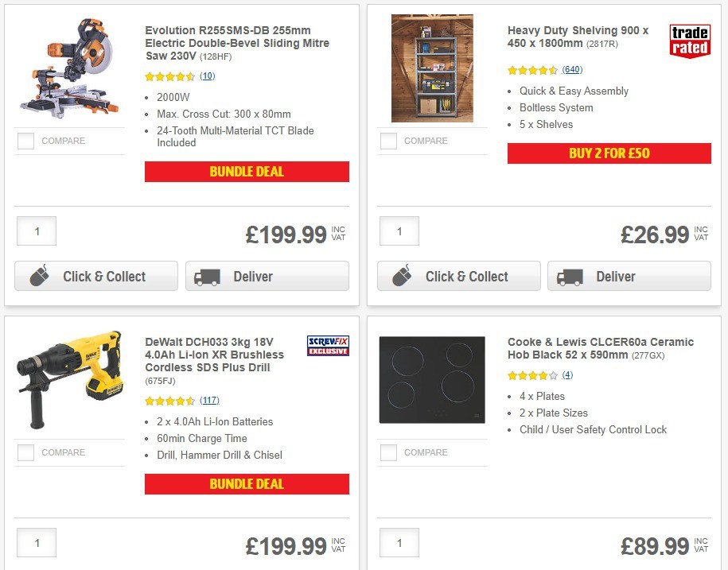The image size is (728, 570).
Task: Click the Screwfix Exclusive badge on DeWalt drill
Action: pyautogui.click(x=328, y=345)
